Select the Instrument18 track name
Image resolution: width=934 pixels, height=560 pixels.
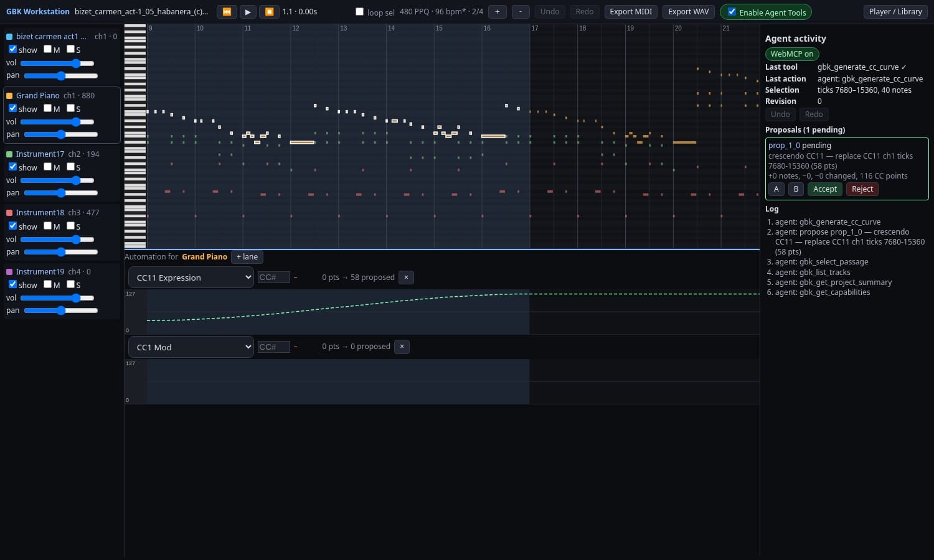click(40, 213)
